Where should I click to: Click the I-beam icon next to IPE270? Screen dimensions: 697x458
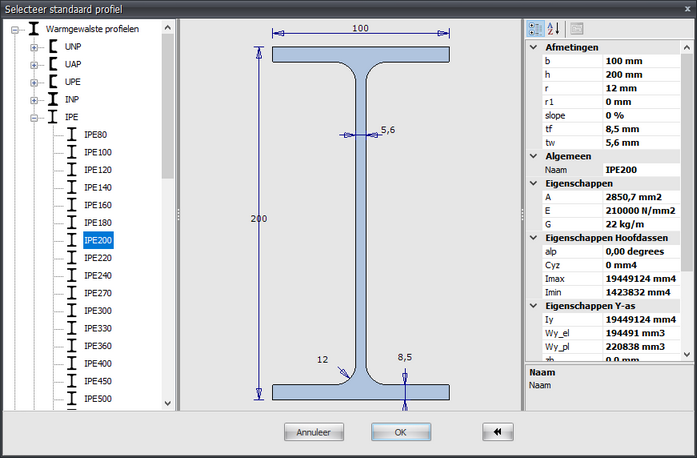[72, 293]
